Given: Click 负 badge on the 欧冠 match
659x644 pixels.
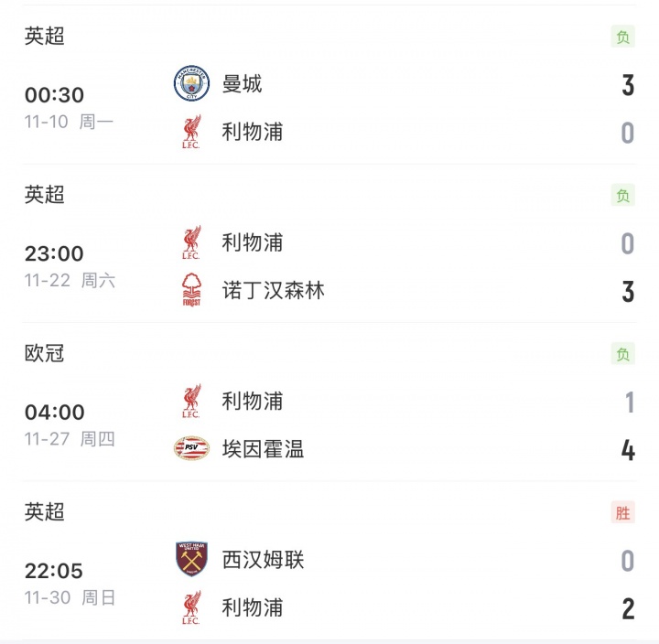Looking at the screenshot, I should click(623, 354).
